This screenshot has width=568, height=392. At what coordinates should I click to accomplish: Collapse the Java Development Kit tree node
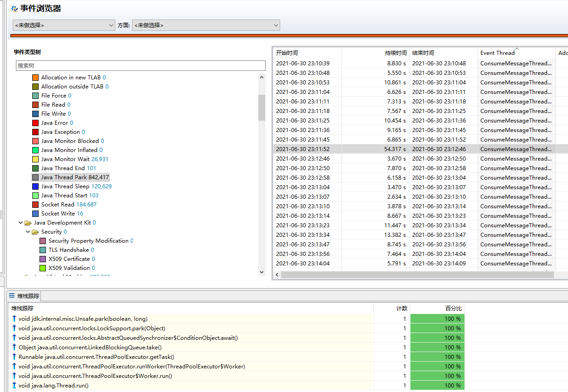(x=20, y=223)
